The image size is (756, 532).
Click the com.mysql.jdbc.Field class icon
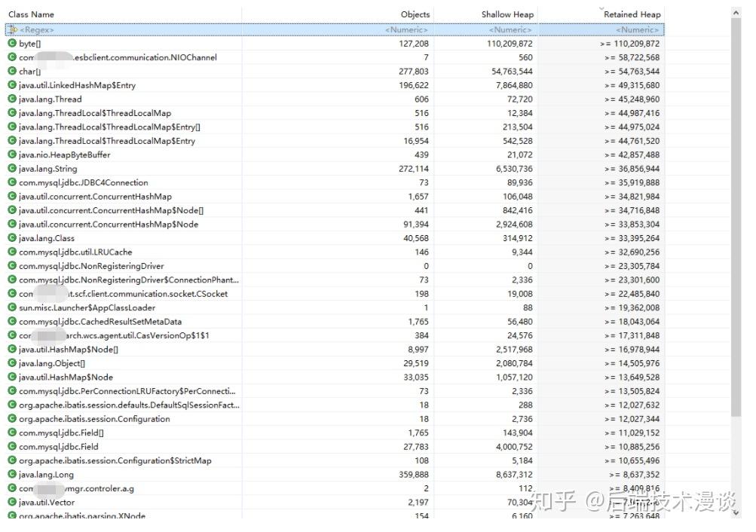12,447
